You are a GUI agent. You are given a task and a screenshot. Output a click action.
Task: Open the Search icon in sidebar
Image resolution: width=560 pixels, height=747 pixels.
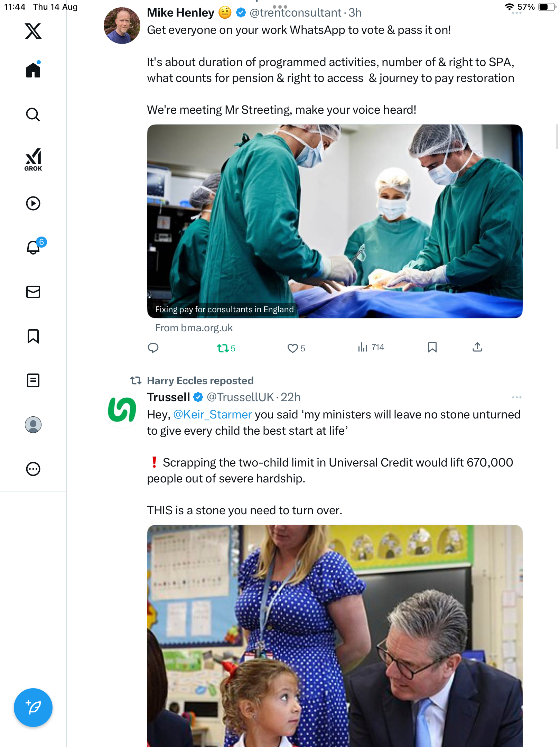[33, 114]
